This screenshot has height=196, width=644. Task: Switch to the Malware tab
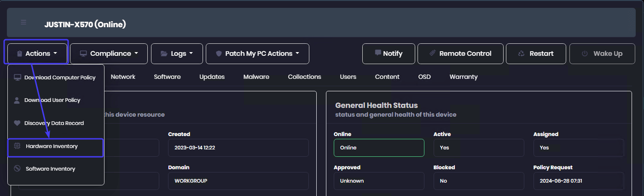point(256,77)
